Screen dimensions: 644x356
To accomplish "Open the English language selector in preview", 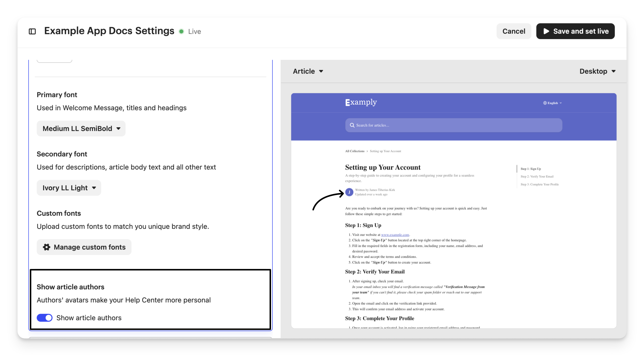I will point(552,103).
